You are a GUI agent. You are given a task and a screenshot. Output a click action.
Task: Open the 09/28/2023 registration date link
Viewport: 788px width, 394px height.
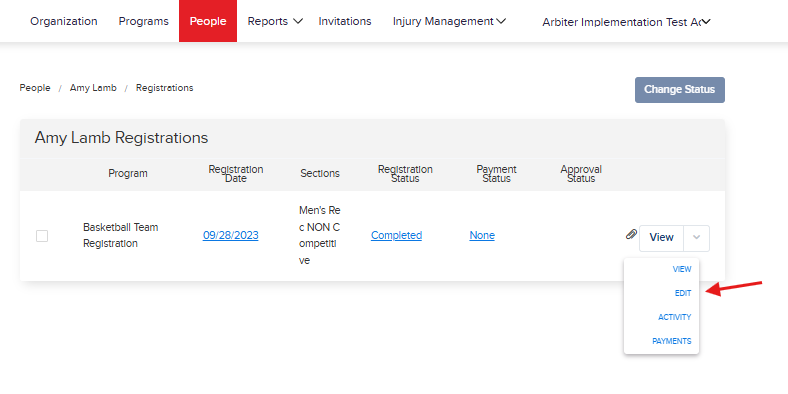click(x=231, y=235)
